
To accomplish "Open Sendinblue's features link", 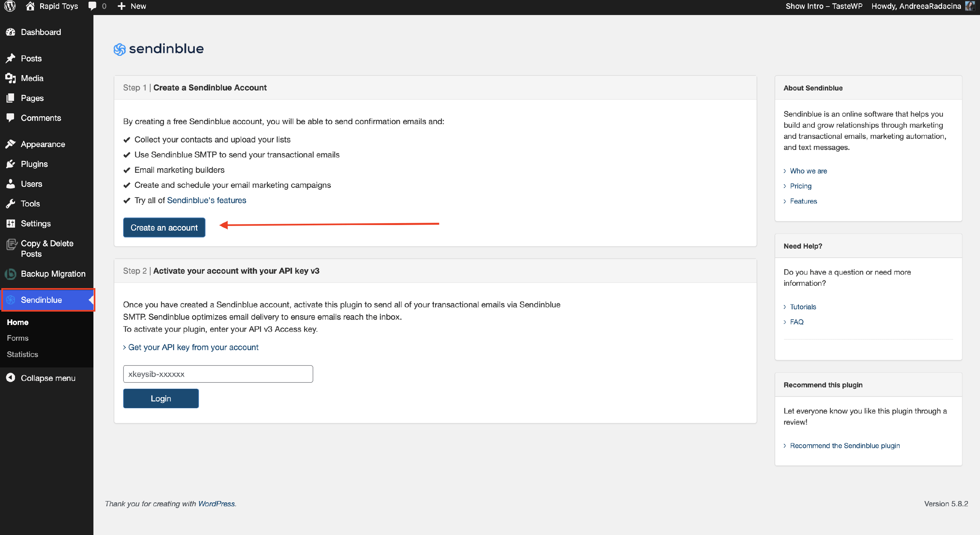I will [206, 200].
